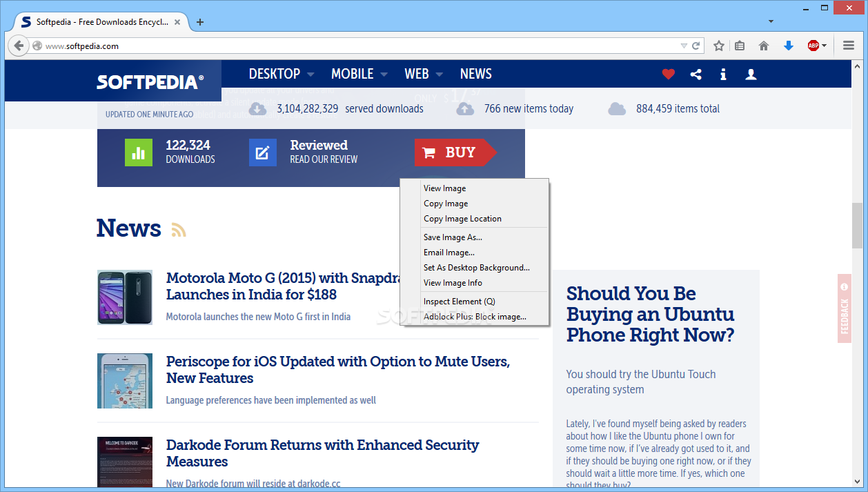The image size is (868, 492).
Task: Click the green downloads chart icon
Action: 139,152
